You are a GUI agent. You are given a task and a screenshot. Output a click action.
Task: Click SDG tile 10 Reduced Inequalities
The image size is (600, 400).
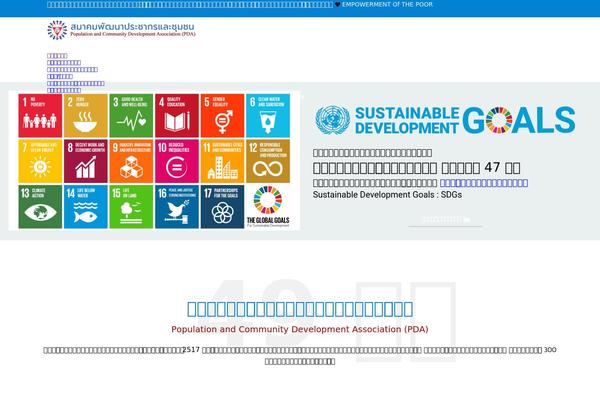pyautogui.click(x=177, y=161)
